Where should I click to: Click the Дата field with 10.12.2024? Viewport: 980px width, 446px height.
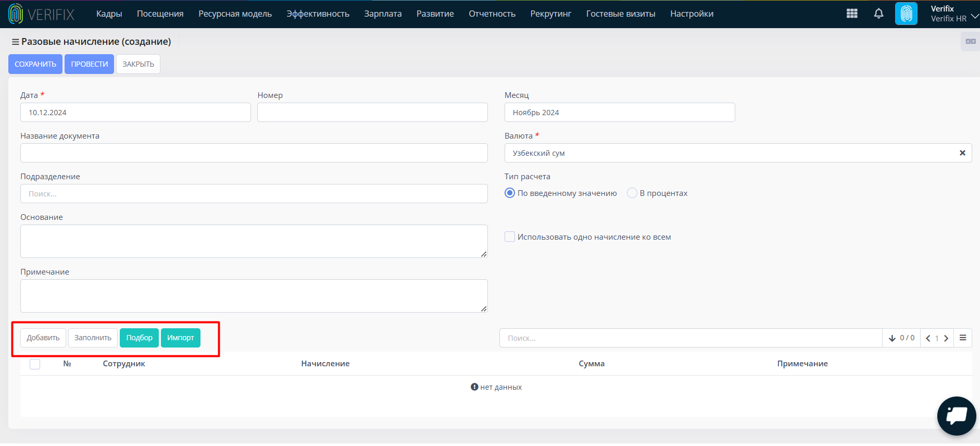tap(135, 113)
